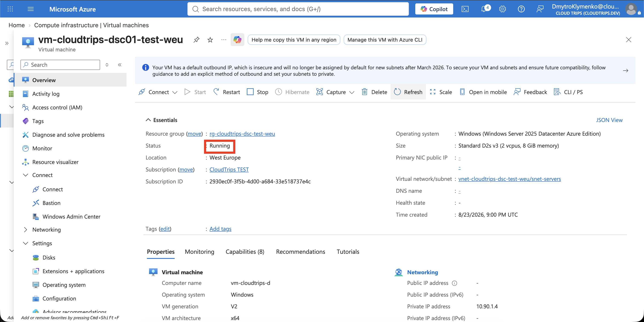644x322 pixels.
Task: Open Resource visualizer
Action: 55,162
